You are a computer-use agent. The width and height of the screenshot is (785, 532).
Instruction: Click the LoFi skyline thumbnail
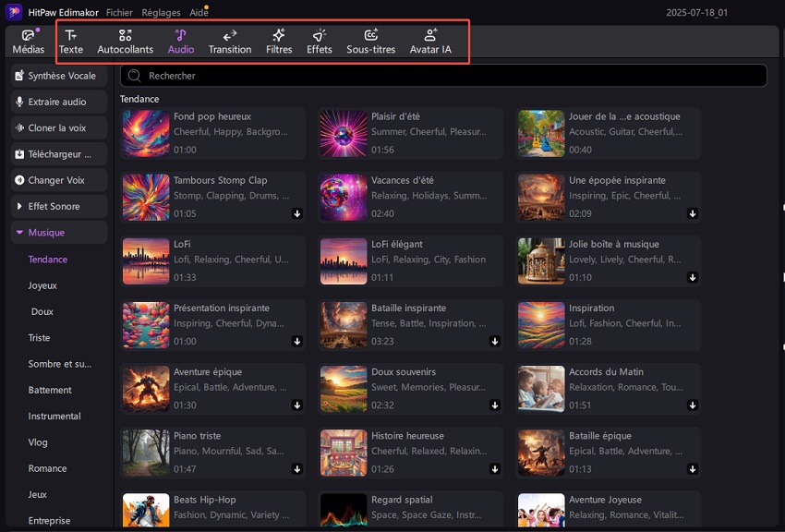pos(146,261)
